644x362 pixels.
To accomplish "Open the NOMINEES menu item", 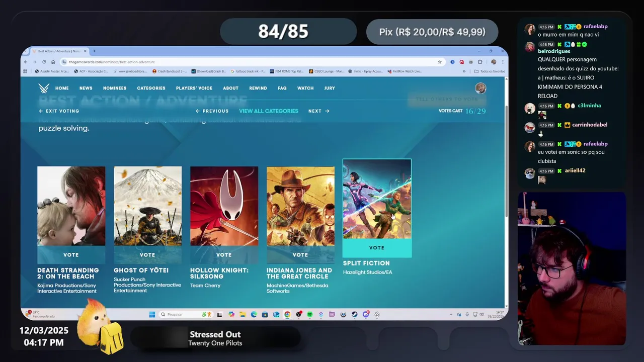I will point(115,88).
